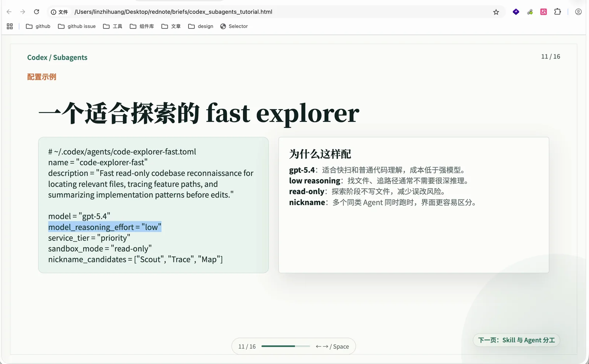Open the 文章 bookmark folder
The width and height of the screenshot is (589, 364).
pos(171,26)
